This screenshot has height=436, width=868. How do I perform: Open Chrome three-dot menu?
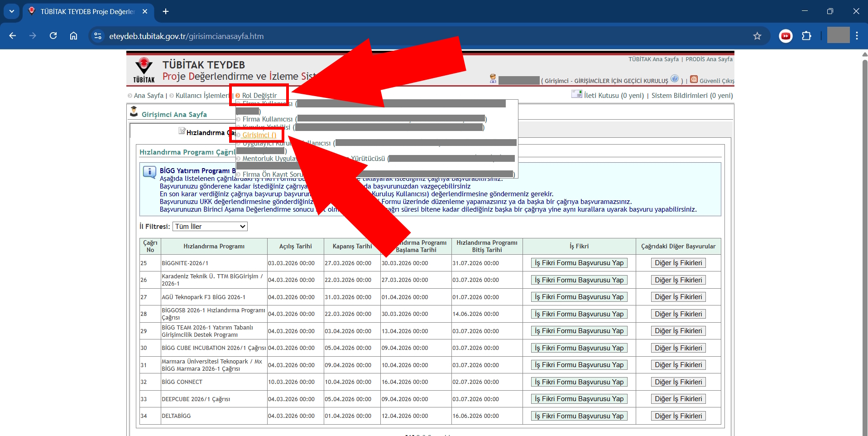click(857, 36)
